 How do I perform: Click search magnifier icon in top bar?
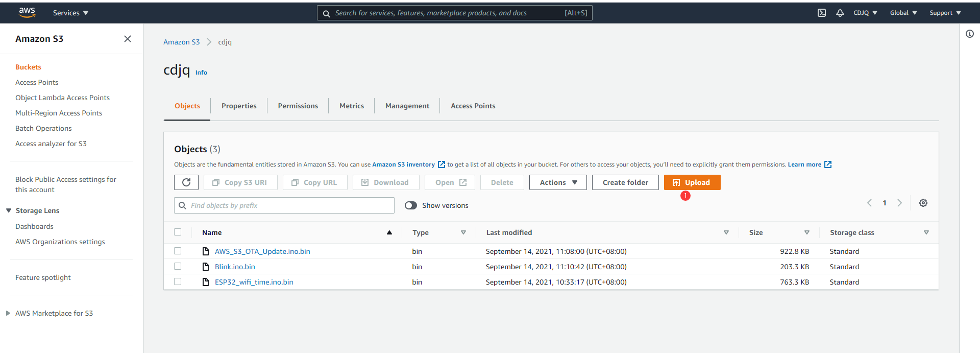point(326,13)
